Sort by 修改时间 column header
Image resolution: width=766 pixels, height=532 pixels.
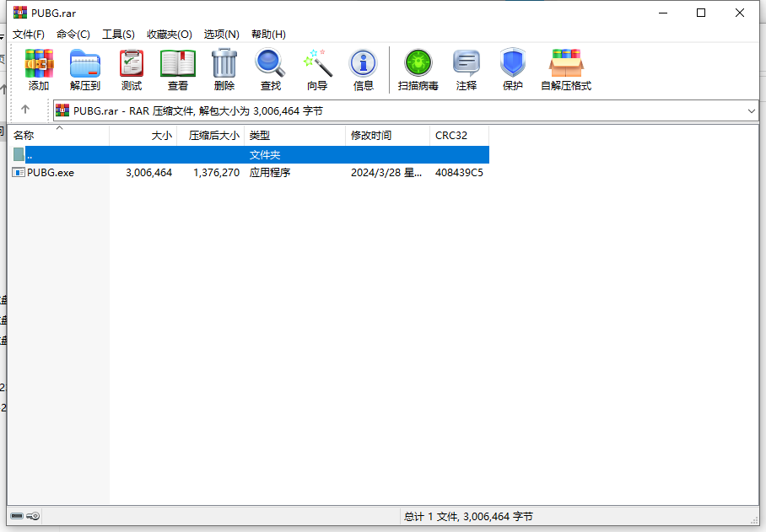[388, 135]
